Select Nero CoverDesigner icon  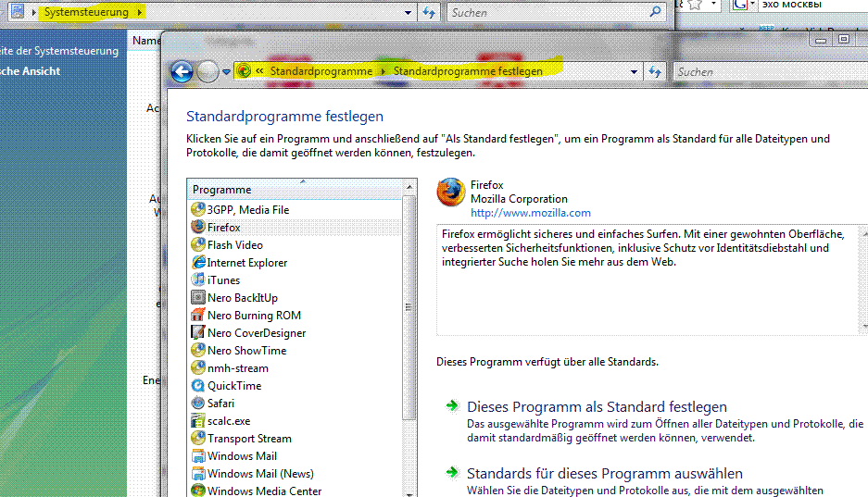point(198,332)
